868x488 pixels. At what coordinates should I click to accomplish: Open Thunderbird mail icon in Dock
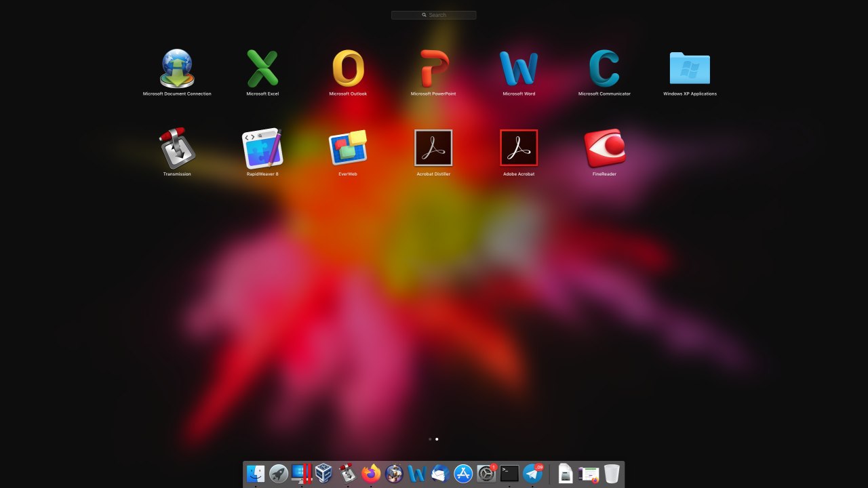[x=440, y=474]
